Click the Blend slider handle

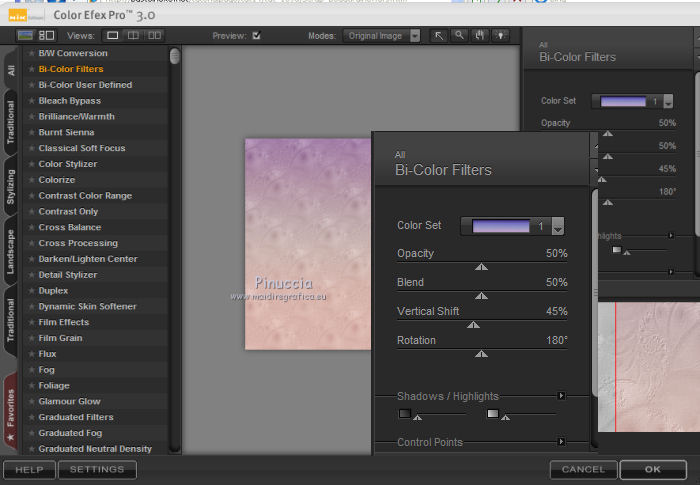[481, 296]
